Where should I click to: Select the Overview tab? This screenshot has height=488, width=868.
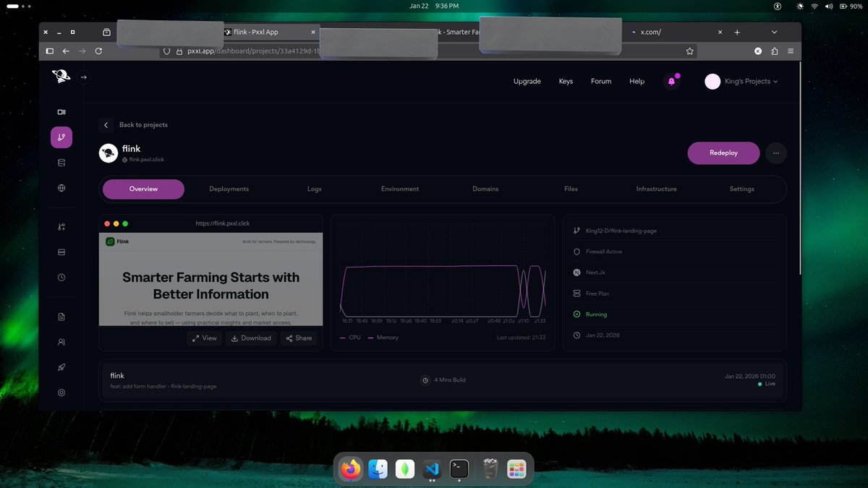click(x=143, y=189)
